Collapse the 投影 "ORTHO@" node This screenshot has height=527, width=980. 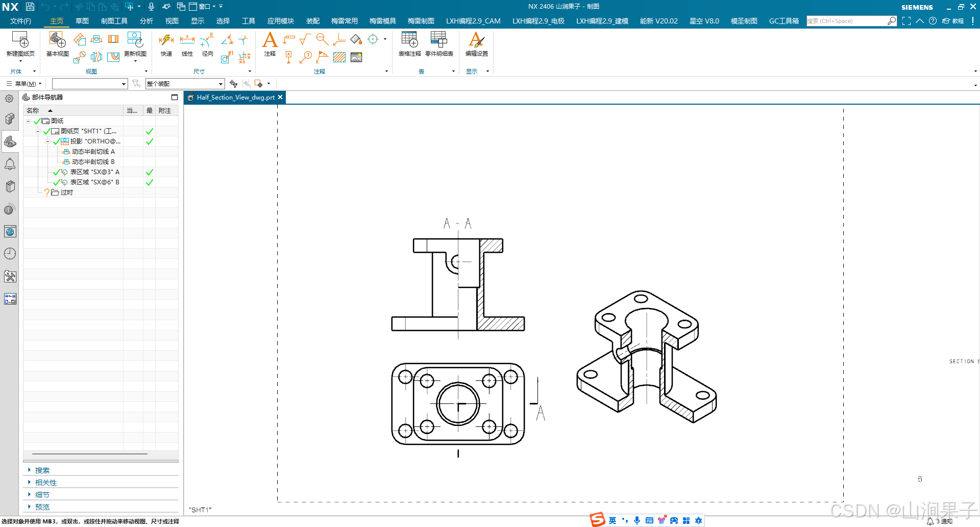click(x=48, y=141)
